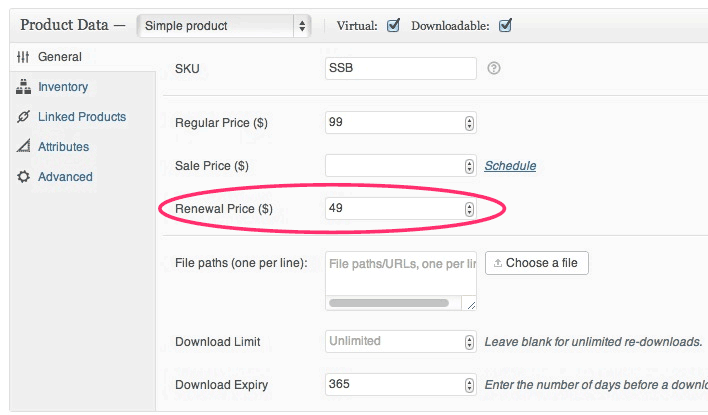Open the Simple product type dropdown

pos(224,26)
